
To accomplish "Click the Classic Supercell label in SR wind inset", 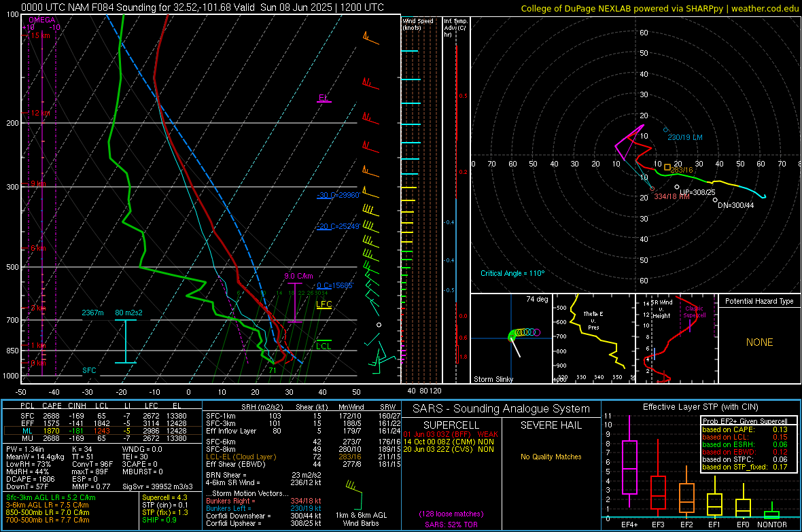I will (x=694, y=312).
